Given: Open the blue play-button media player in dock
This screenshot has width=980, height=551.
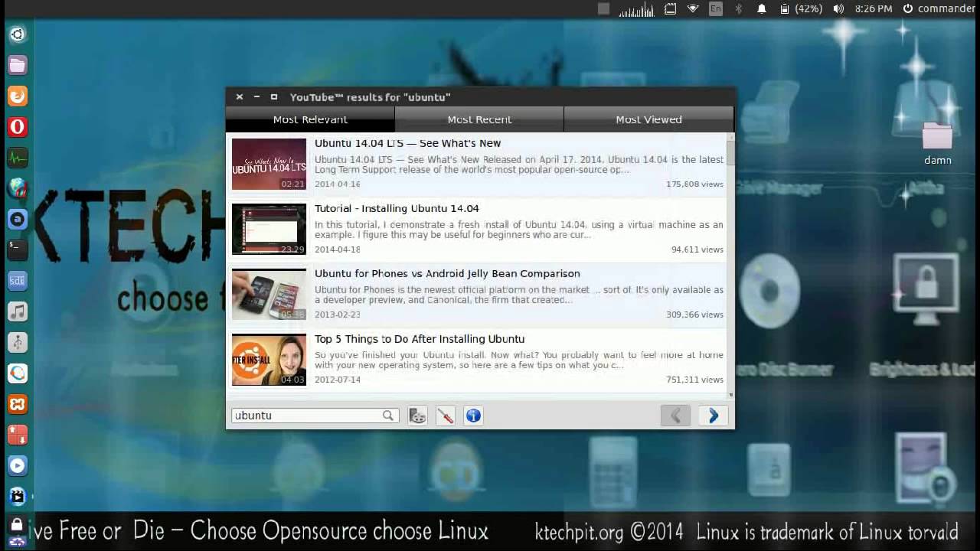Looking at the screenshot, I should (x=17, y=465).
